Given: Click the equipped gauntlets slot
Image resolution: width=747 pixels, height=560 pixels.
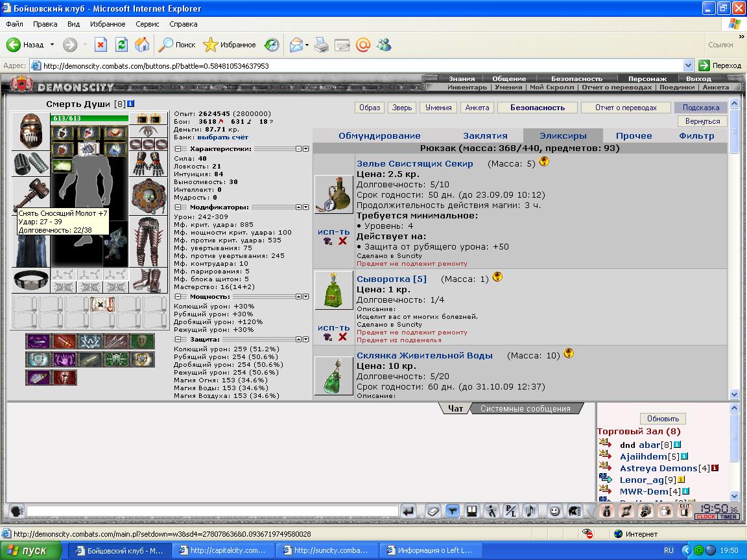Looking at the screenshot, I should (x=148, y=164).
